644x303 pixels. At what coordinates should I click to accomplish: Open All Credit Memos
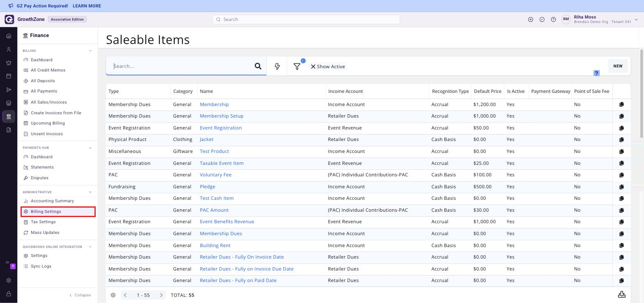(48, 70)
